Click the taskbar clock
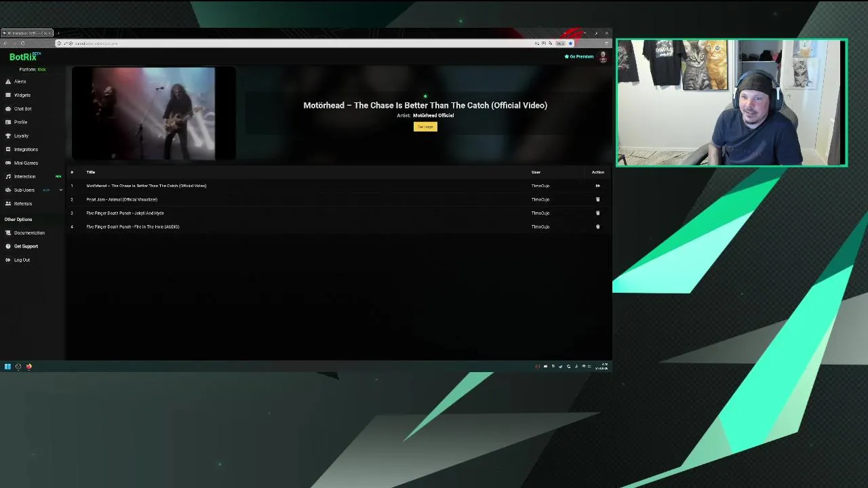The image size is (868, 488). [602, 367]
